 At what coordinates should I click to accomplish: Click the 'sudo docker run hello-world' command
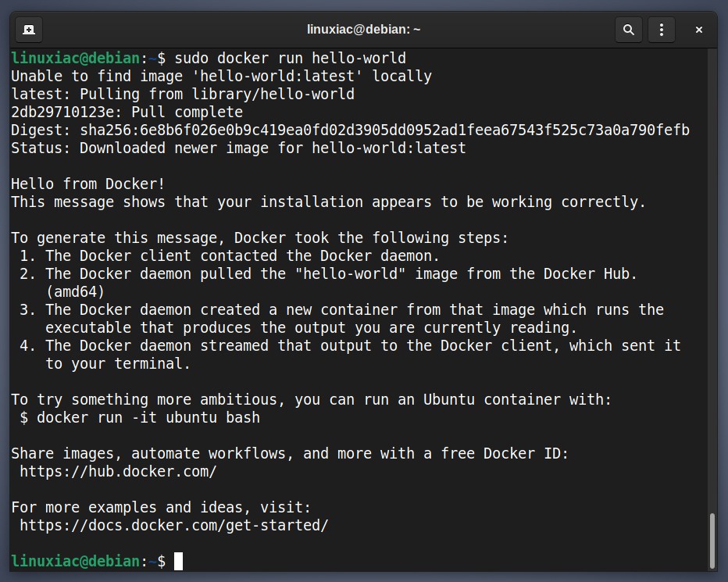click(290, 58)
